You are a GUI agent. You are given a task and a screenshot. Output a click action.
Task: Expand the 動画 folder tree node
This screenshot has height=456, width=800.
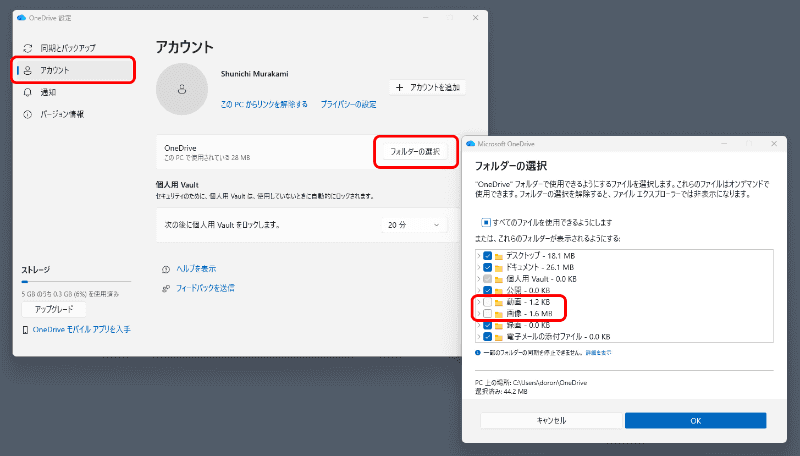pos(479,302)
